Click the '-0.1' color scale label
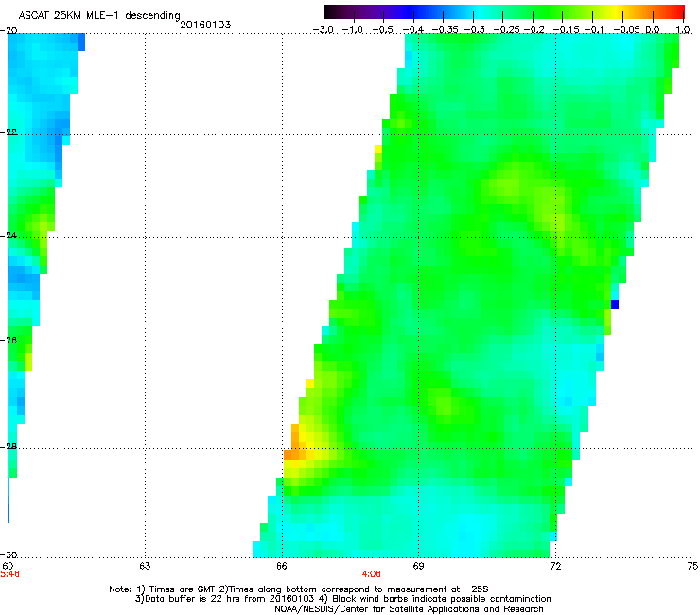700x615 pixels. click(594, 30)
